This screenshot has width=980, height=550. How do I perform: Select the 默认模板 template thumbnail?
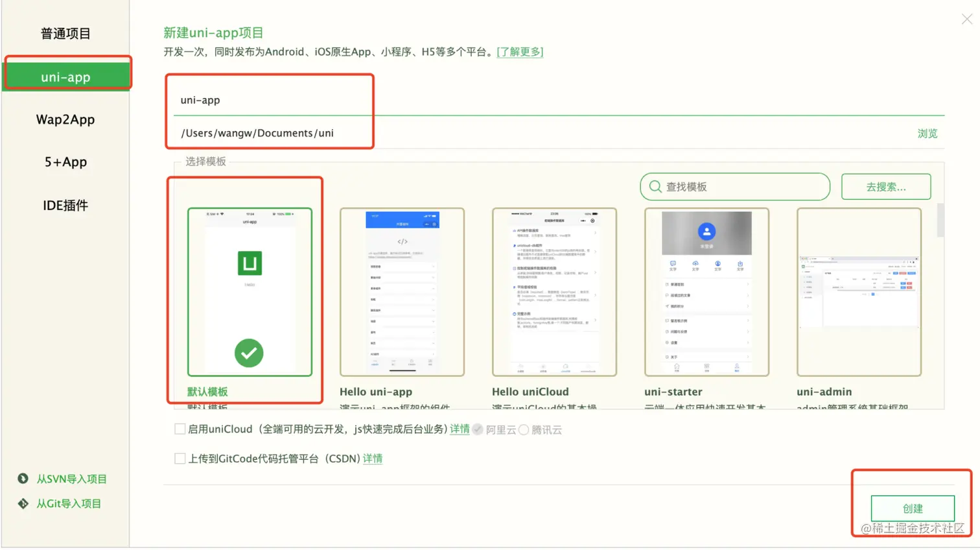(x=250, y=292)
